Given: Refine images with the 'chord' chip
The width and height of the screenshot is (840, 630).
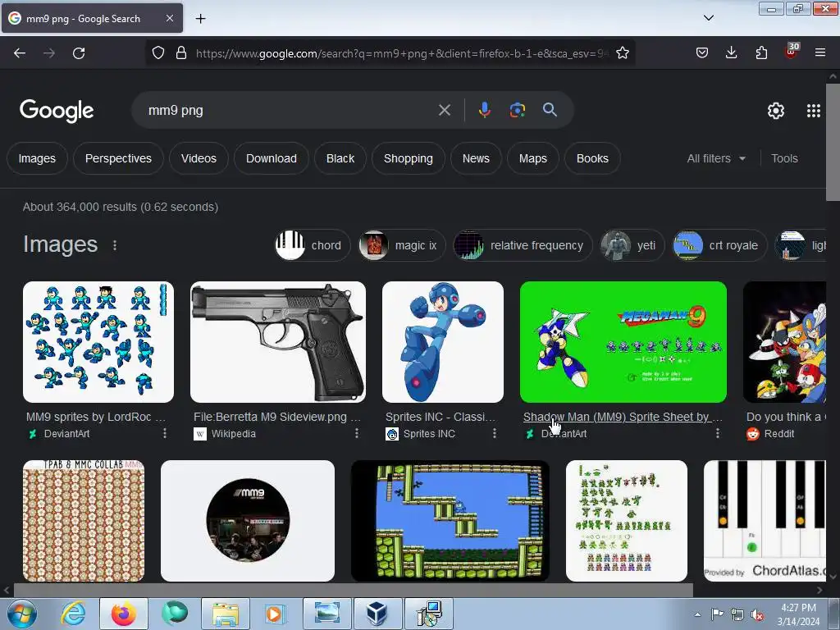Looking at the screenshot, I should pos(313,245).
